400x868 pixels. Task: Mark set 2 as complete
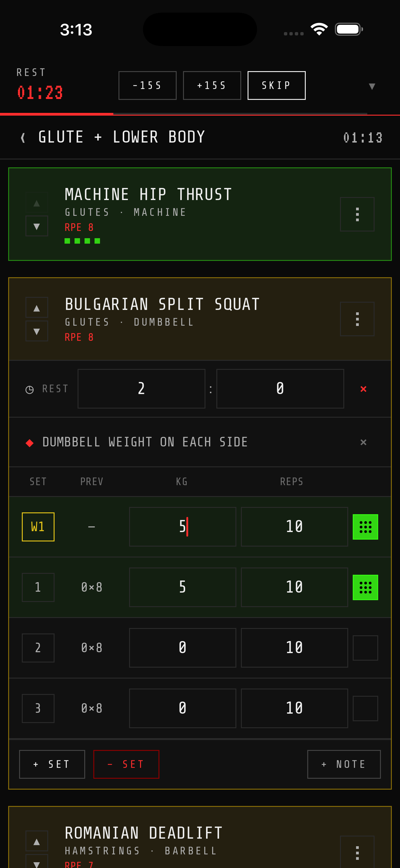[365, 647]
